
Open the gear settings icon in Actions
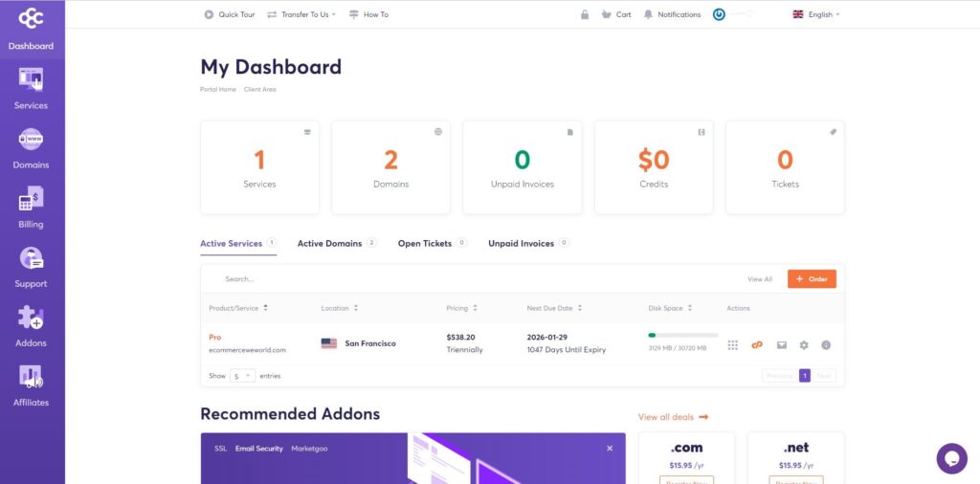[804, 344]
